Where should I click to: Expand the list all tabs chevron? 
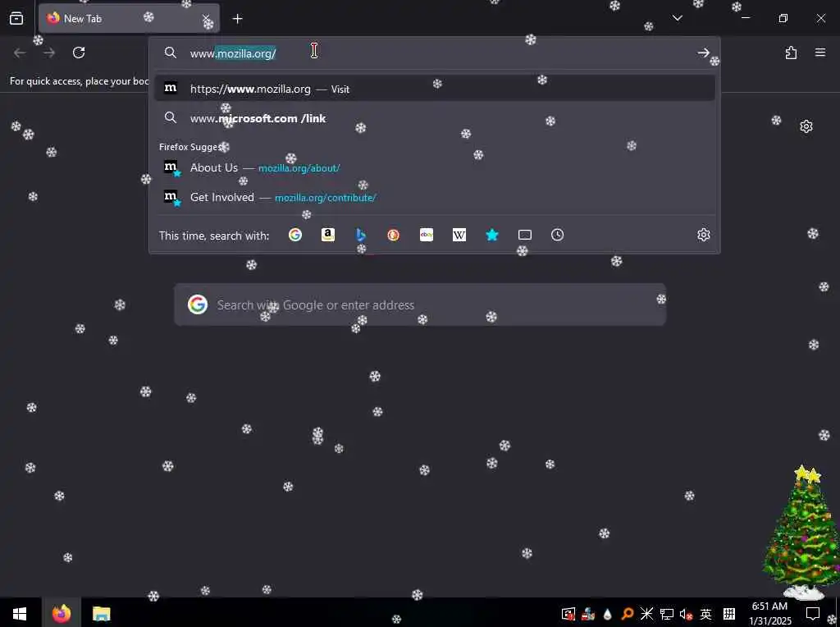click(677, 18)
